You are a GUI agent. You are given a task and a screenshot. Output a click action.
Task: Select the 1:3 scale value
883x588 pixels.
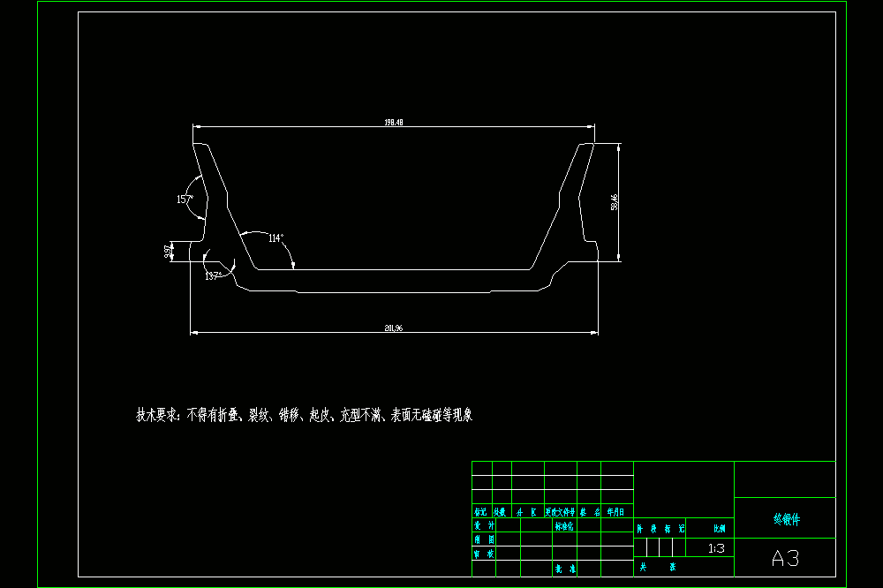(x=716, y=548)
